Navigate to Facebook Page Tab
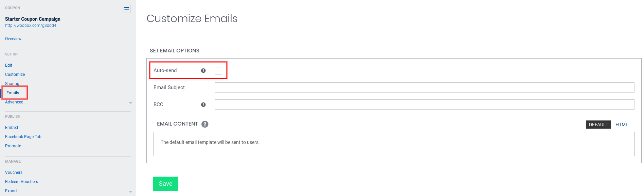This screenshot has width=644, height=196. point(23,137)
